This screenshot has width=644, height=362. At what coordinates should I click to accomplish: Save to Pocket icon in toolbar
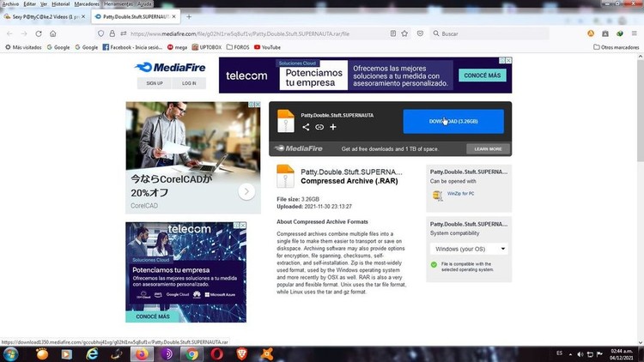(x=420, y=33)
